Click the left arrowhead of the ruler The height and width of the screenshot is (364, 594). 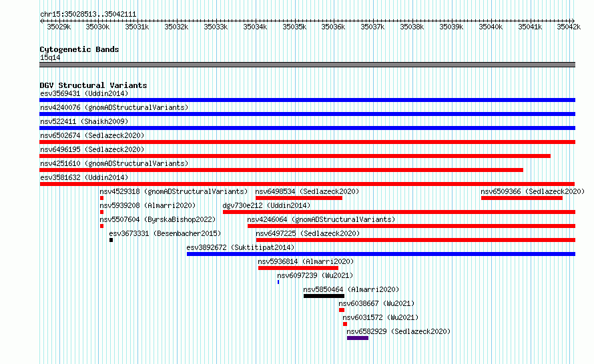41,21
